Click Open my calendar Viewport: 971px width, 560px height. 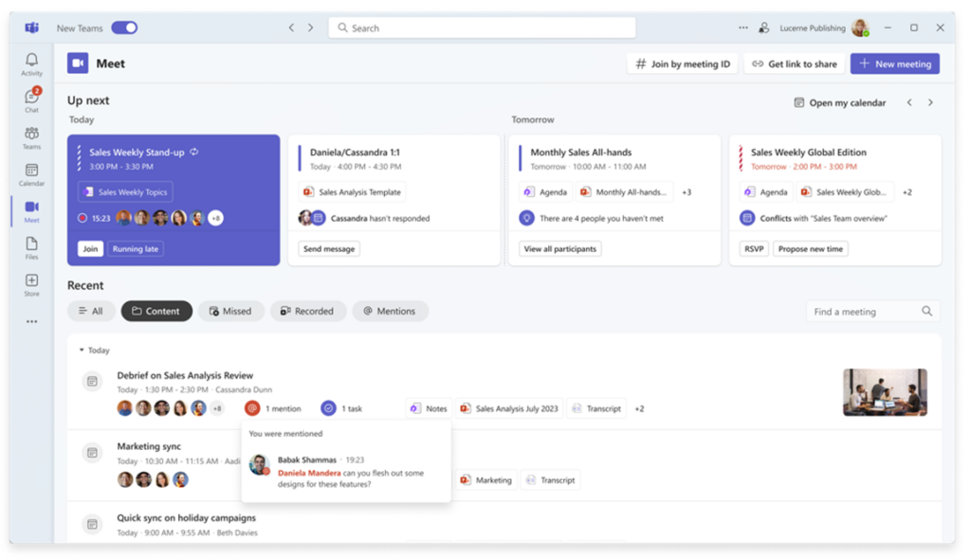pos(840,102)
